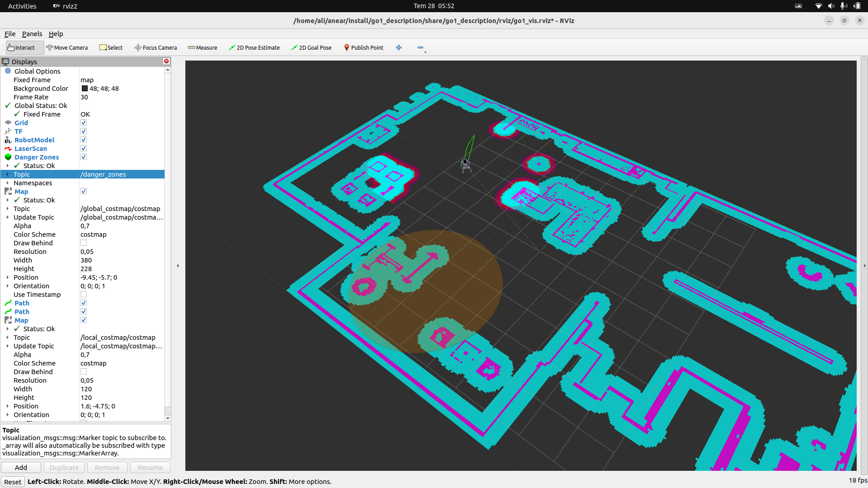The image size is (868, 488).
Task: Select the Focus Camera tool
Action: tap(156, 47)
